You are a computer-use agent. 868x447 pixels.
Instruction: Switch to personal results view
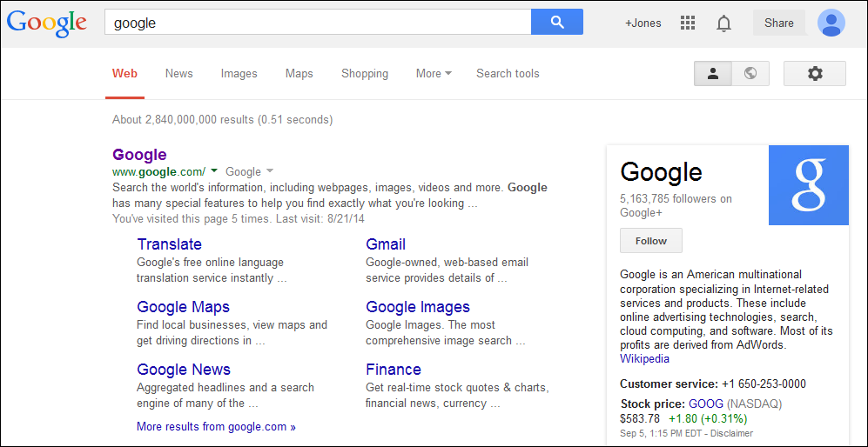[713, 74]
